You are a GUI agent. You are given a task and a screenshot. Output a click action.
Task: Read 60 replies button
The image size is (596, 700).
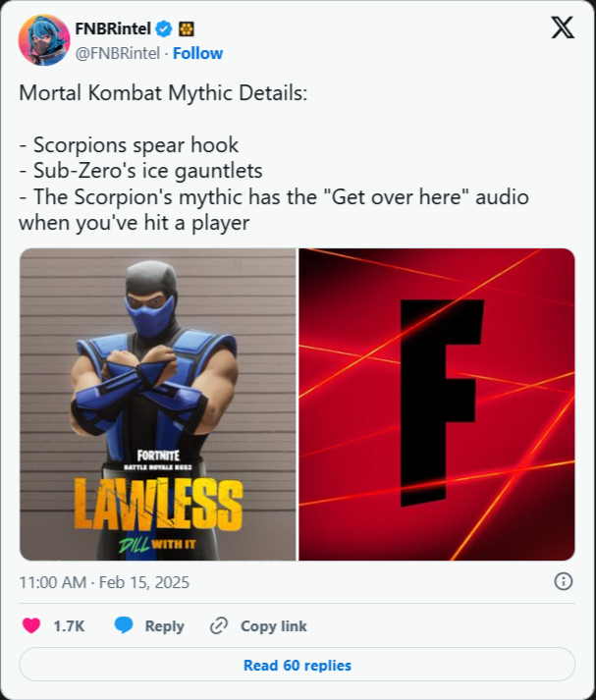point(298,665)
